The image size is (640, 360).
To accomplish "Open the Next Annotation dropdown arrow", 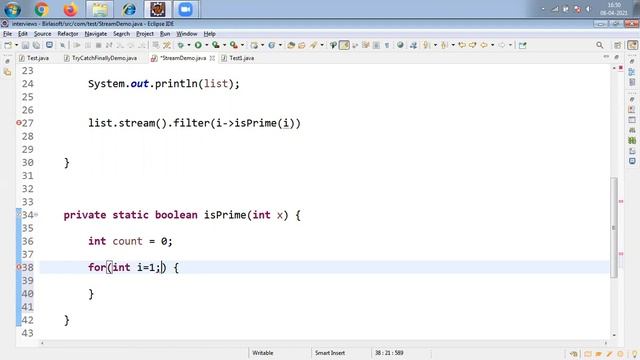I will [x=435, y=45].
